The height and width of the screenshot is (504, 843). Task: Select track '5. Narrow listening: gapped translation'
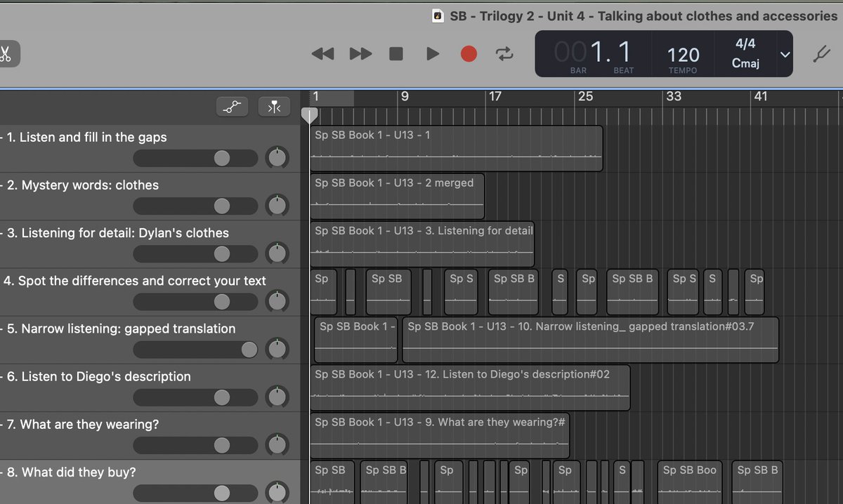[x=122, y=329]
